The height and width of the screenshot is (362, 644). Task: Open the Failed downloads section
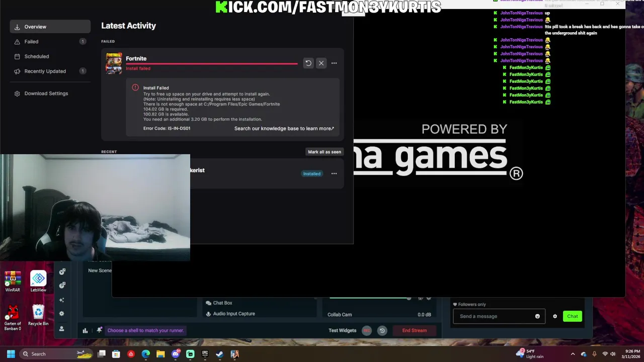(x=50, y=42)
